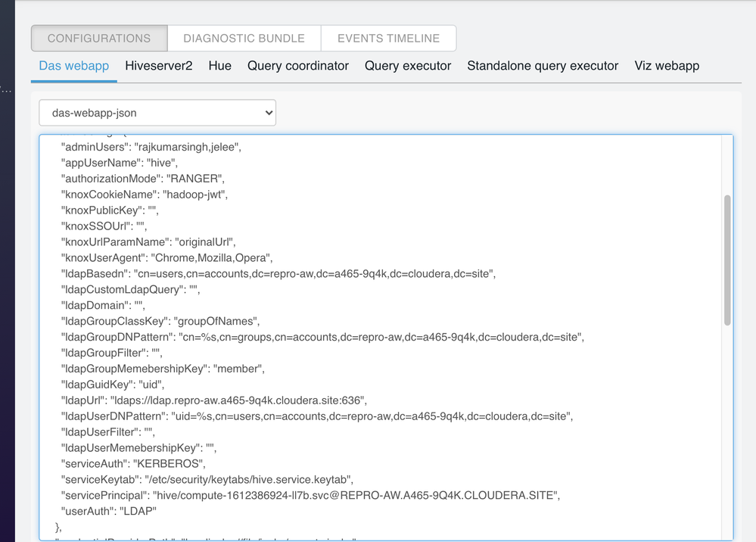Go to the Query executor tab
This screenshot has width=756, height=542.
tap(408, 66)
